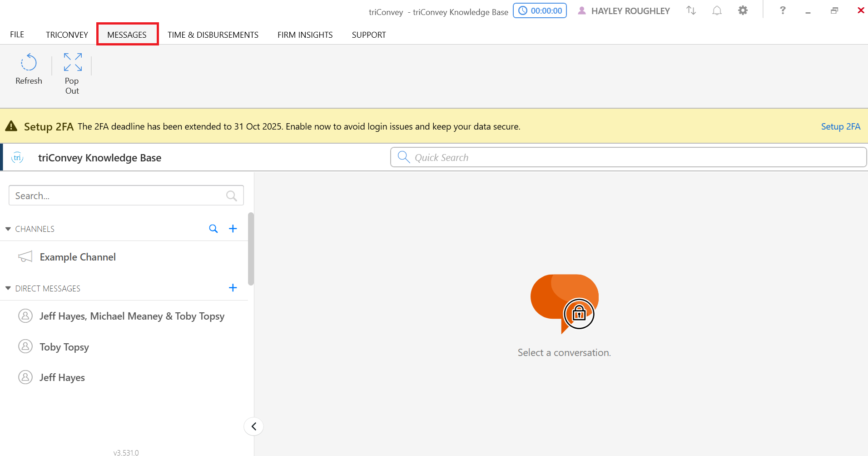868x456 pixels.
Task: Click the megaphone icon beside Example Channel
Action: (x=25, y=257)
